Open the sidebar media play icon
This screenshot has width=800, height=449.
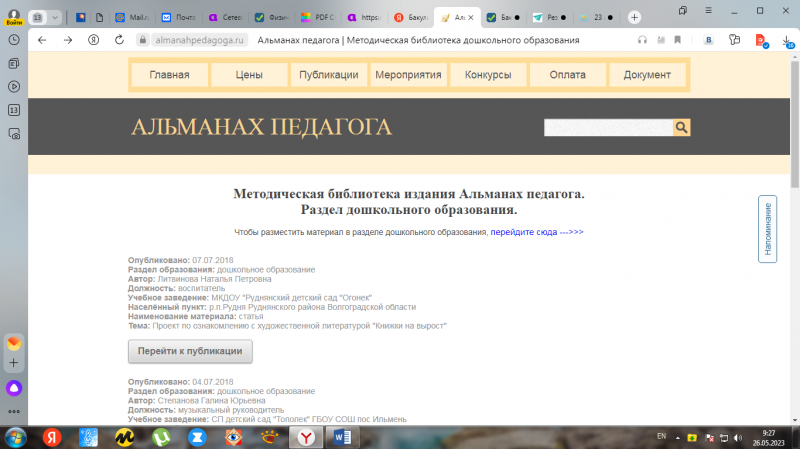pyautogui.click(x=14, y=87)
